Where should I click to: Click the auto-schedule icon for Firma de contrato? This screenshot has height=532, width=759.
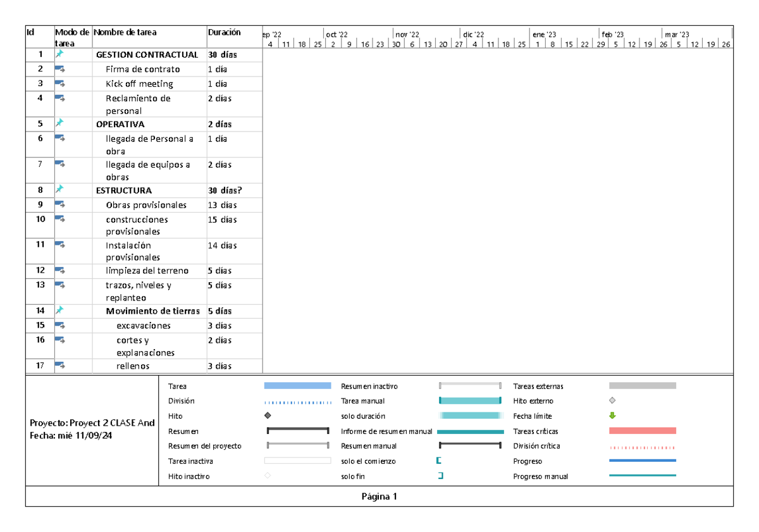60,69
